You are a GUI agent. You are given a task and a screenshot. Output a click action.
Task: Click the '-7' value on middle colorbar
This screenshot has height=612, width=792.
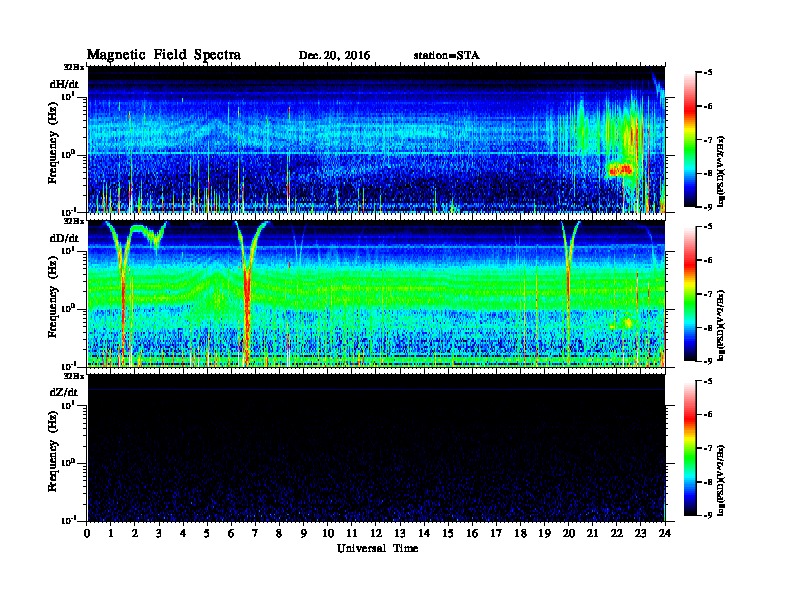pos(707,294)
